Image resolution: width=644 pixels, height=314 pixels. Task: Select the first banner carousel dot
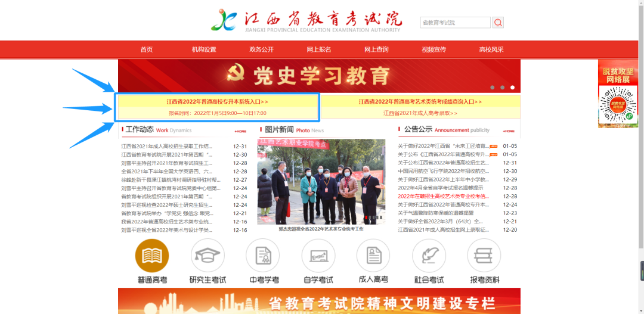coord(492,88)
